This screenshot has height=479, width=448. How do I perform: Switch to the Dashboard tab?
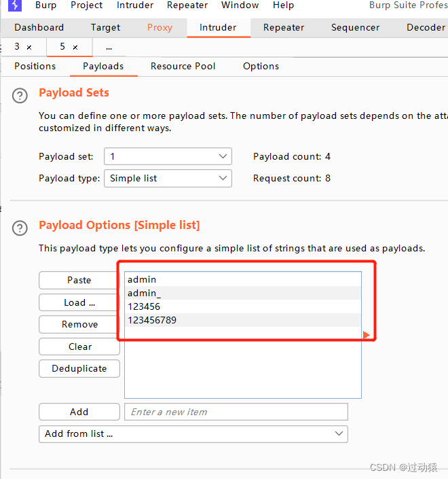point(39,27)
